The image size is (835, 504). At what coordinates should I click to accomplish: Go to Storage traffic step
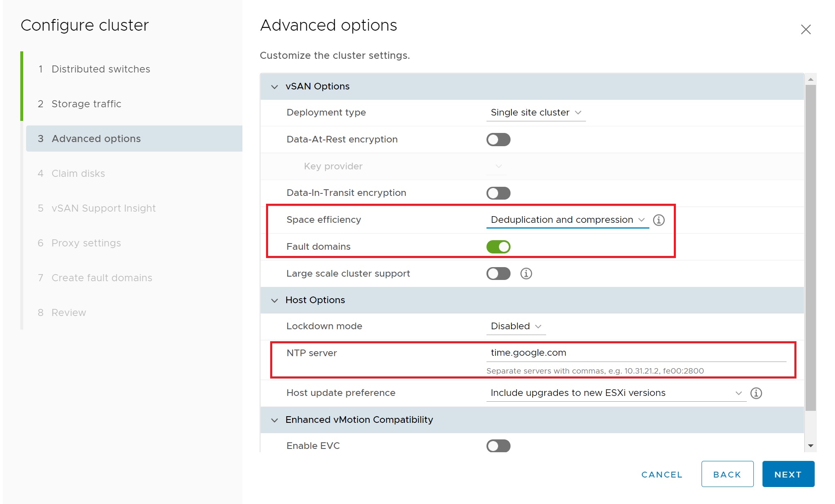(86, 104)
